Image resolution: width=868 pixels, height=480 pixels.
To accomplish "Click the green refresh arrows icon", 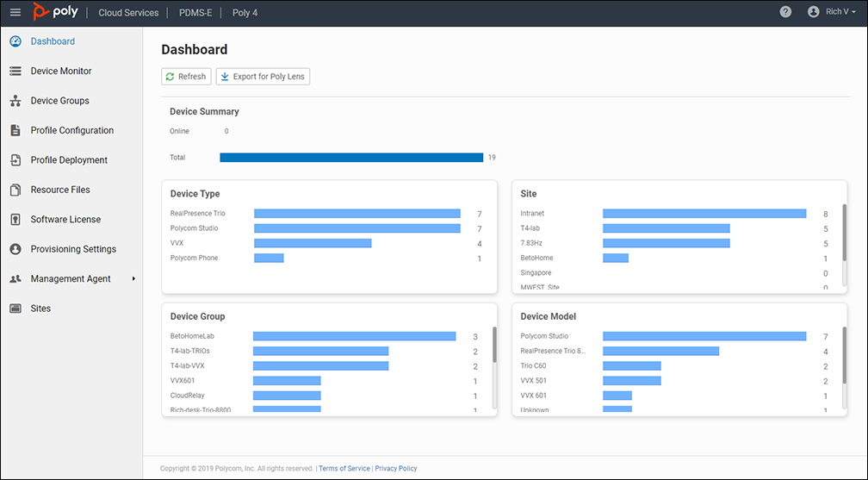I will 170,77.
